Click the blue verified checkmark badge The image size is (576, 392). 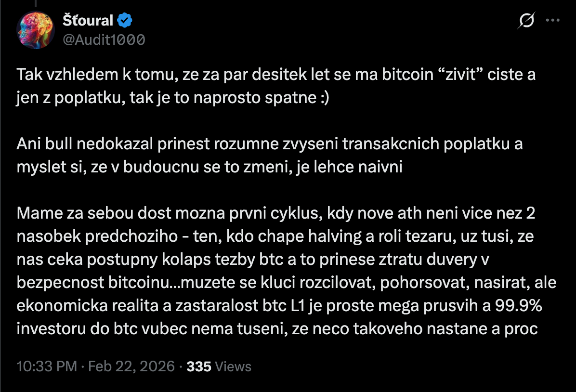(125, 21)
